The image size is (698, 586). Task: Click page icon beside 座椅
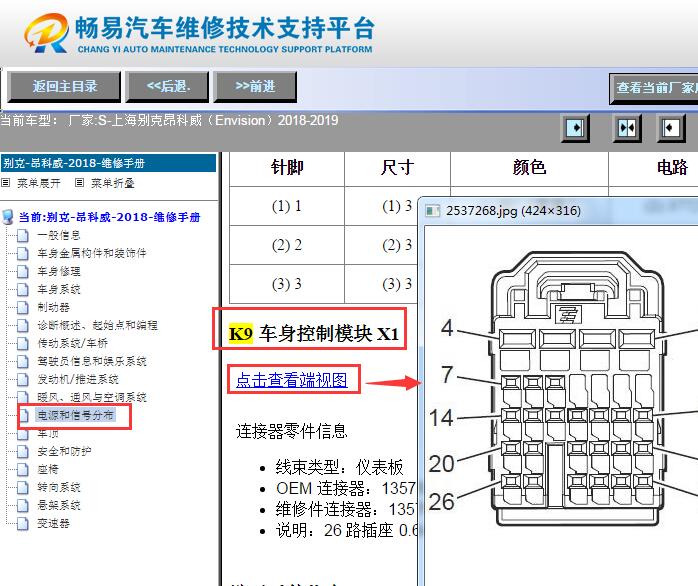[23, 470]
